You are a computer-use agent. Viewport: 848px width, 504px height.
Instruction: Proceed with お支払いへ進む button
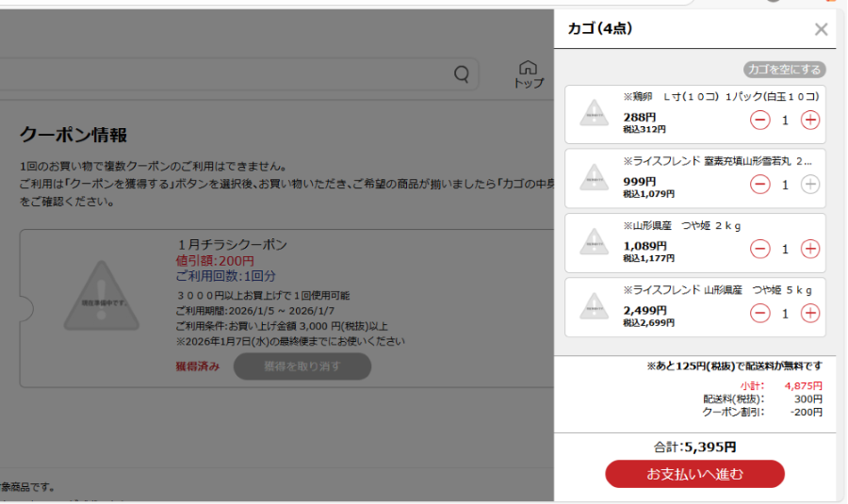click(x=694, y=474)
